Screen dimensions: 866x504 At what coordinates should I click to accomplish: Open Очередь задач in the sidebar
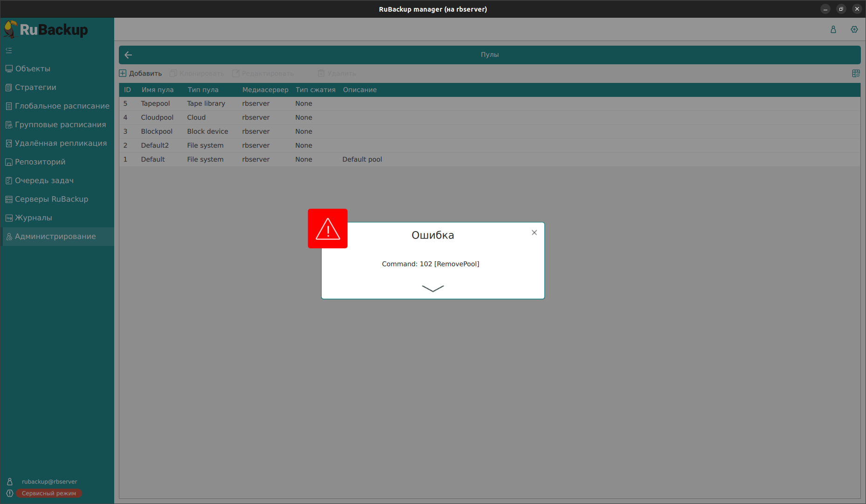pyautogui.click(x=44, y=181)
